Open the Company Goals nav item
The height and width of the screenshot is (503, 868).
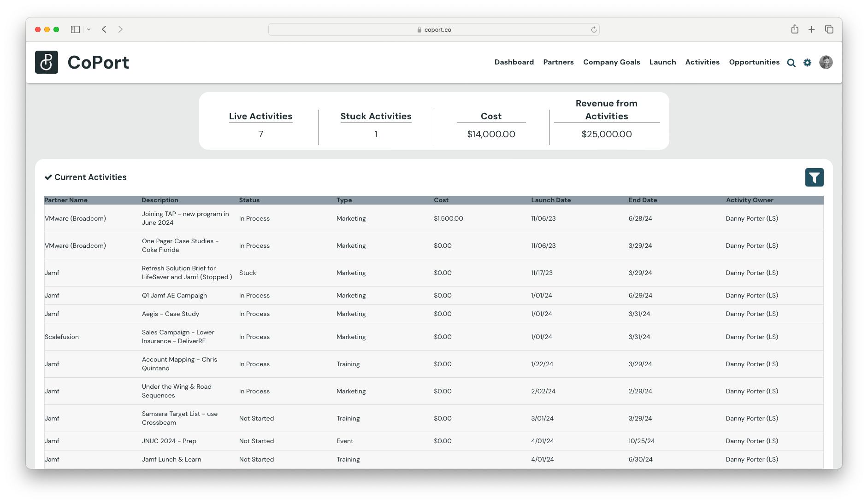611,62
